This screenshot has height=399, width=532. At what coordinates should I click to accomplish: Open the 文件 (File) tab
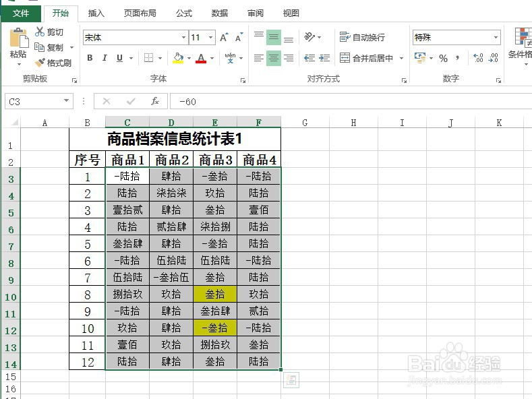[x=21, y=13]
